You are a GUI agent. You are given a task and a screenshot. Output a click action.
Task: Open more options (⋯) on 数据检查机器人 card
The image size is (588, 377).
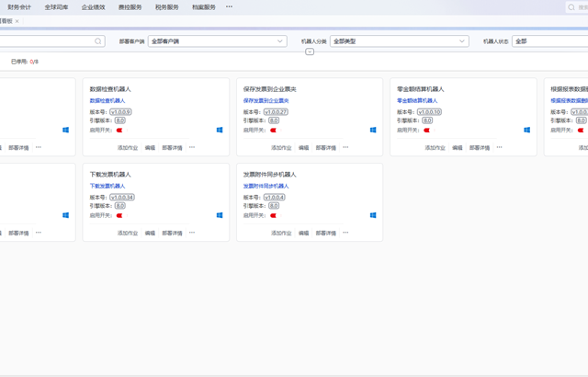point(192,146)
